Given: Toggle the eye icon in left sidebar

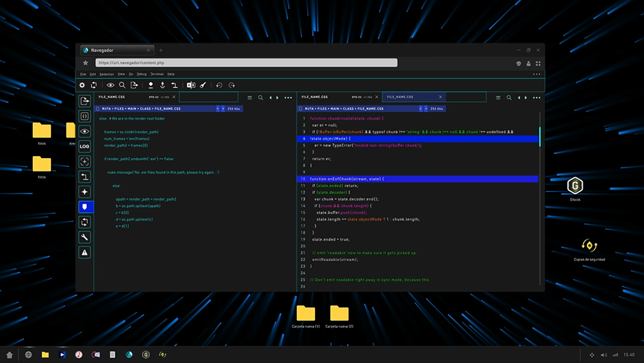Looking at the screenshot, I should point(84,132).
